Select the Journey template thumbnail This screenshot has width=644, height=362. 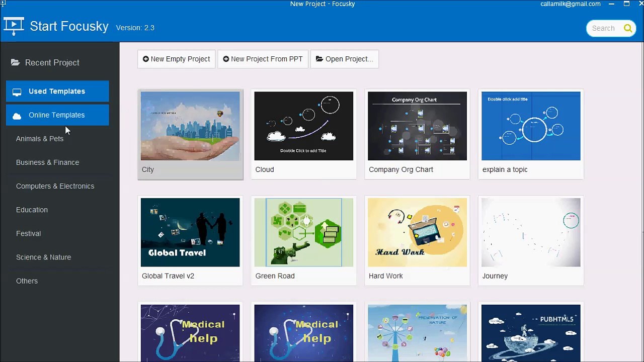point(531,232)
